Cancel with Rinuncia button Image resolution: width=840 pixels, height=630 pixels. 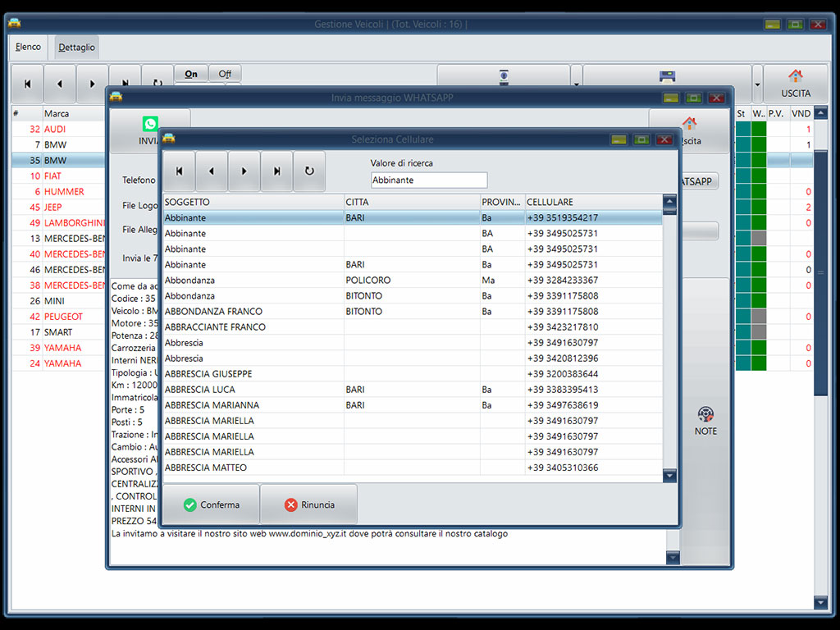(309, 504)
